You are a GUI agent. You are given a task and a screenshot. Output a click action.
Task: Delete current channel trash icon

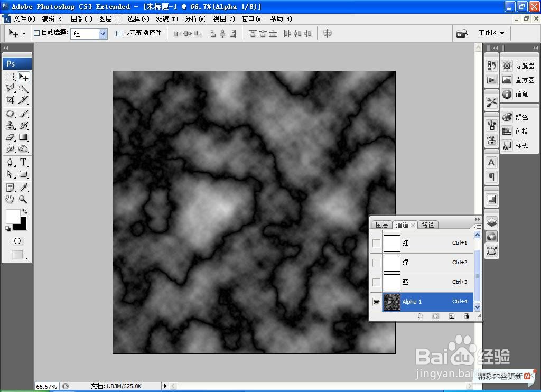coord(467,316)
